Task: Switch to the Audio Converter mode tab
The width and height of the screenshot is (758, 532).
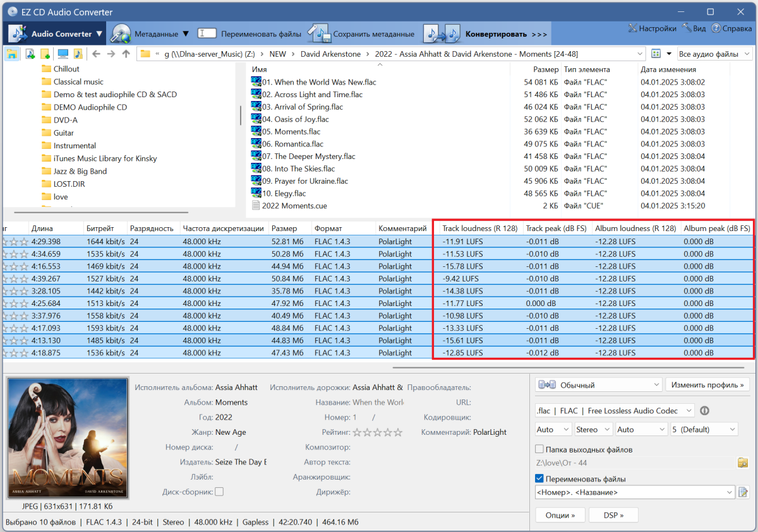Action: pyautogui.click(x=57, y=33)
